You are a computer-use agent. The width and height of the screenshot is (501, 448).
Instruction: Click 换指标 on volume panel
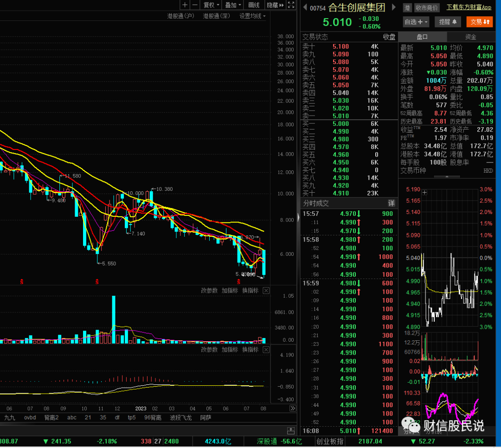[x=250, y=290]
